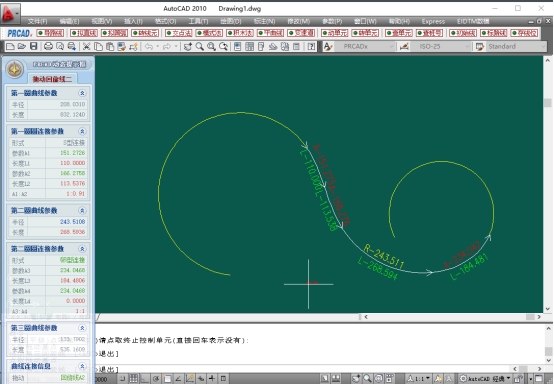The height and width of the screenshot is (384, 554).
Task: Open the ISO-25 dimension style dropdown
Action: (x=467, y=46)
